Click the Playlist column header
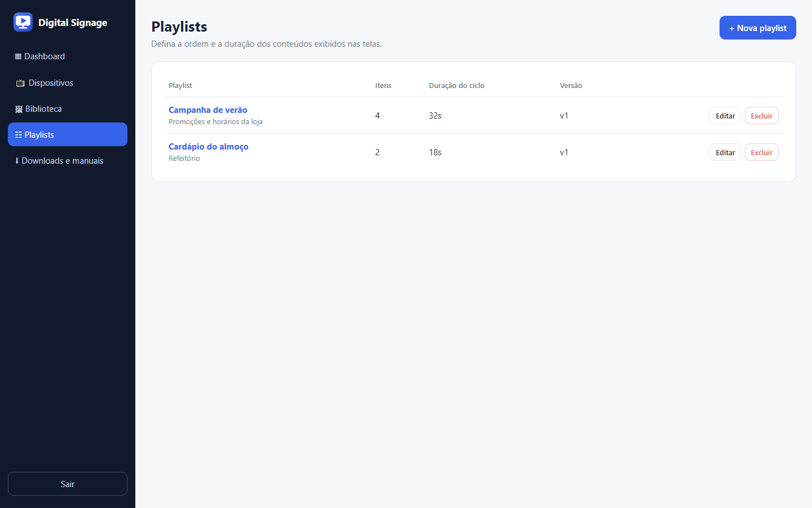812x508 pixels. (180, 86)
